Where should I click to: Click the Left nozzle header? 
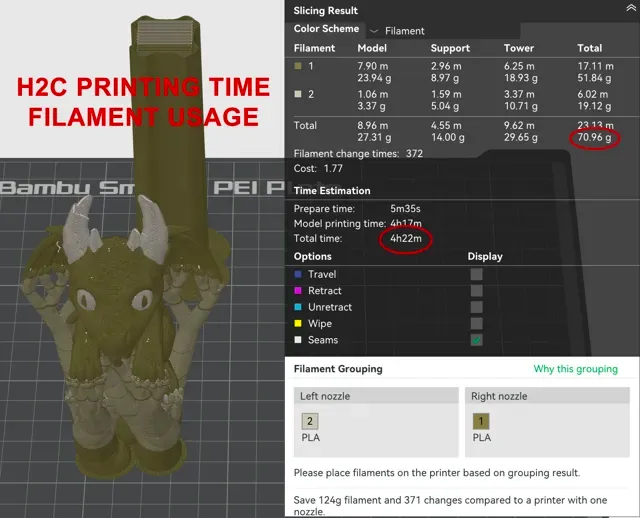pos(376,396)
